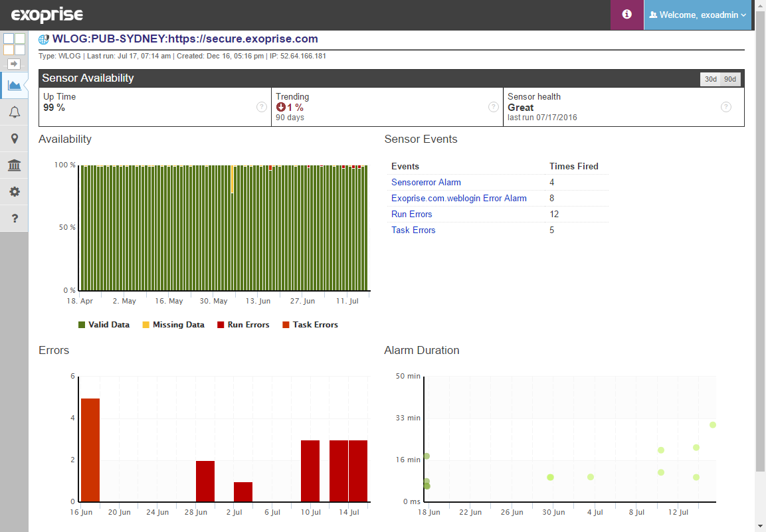Click the Sensor health help icon
The height and width of the screenshot is (532, 766).
point(726,107)
